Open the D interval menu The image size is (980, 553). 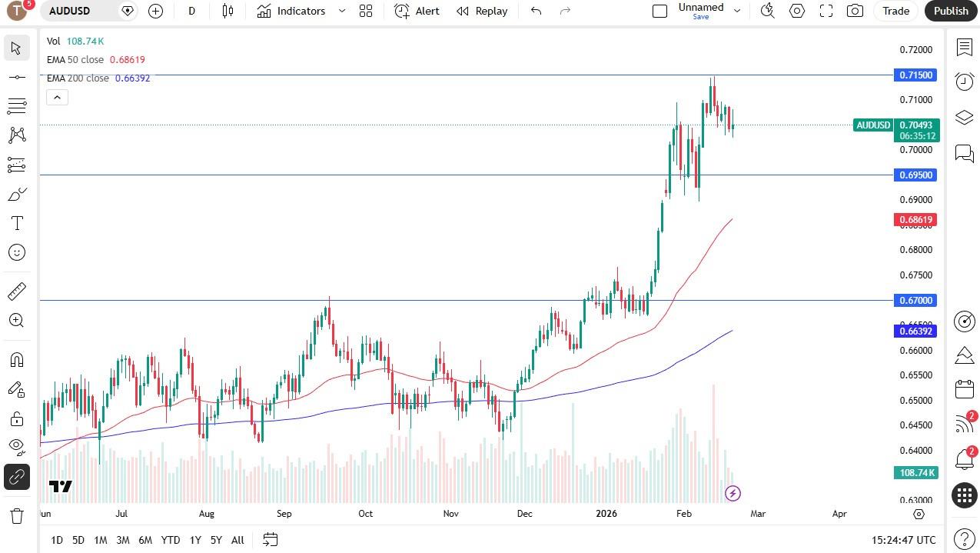191,11
